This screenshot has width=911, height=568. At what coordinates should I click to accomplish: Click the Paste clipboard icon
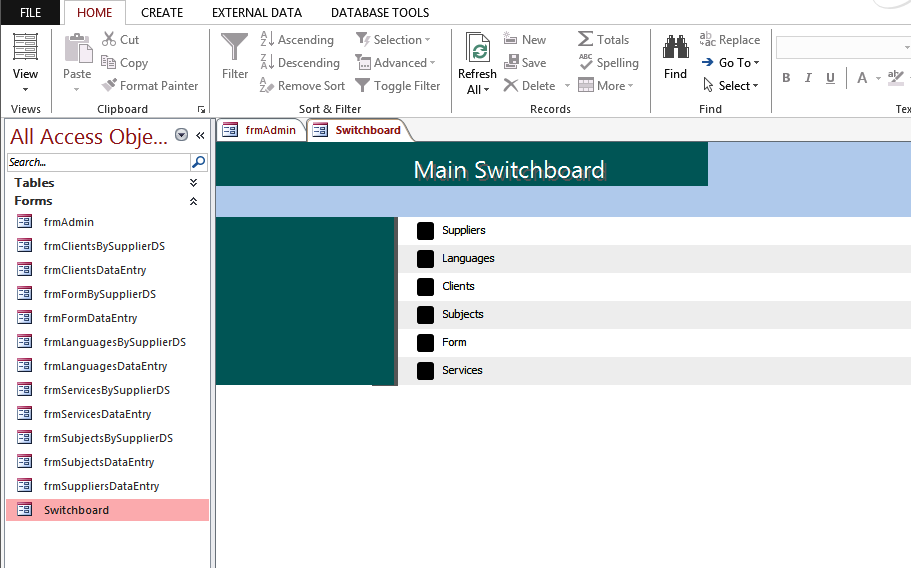[77, 48]
